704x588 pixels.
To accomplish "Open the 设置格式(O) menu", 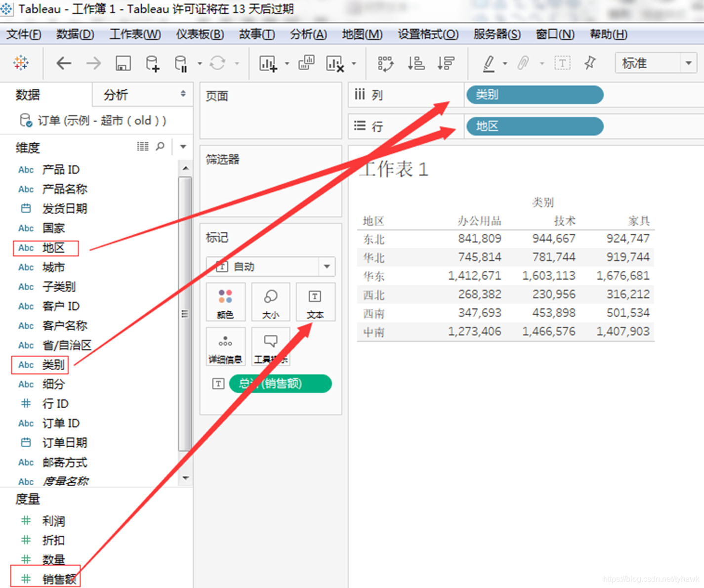I will click(x=428, y=34).
